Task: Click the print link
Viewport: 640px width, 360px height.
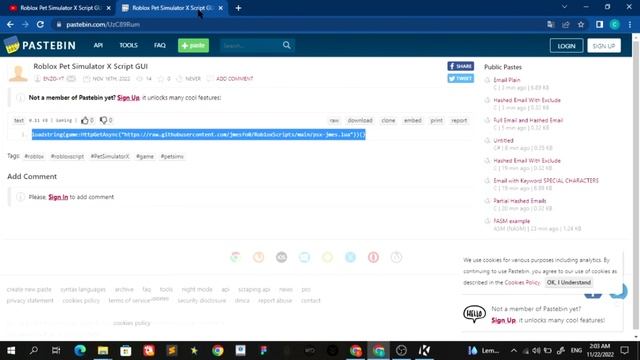Action: (x=436, y=120)
